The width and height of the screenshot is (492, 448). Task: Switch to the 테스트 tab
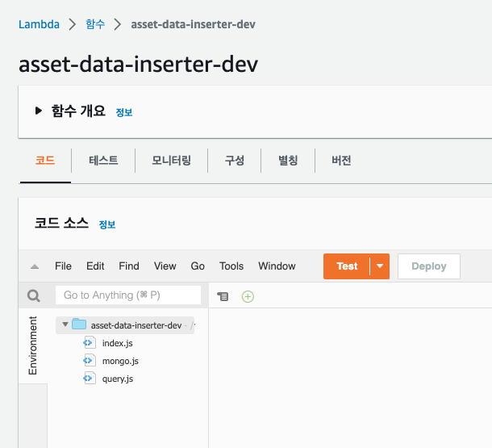(x=102, y=161)
